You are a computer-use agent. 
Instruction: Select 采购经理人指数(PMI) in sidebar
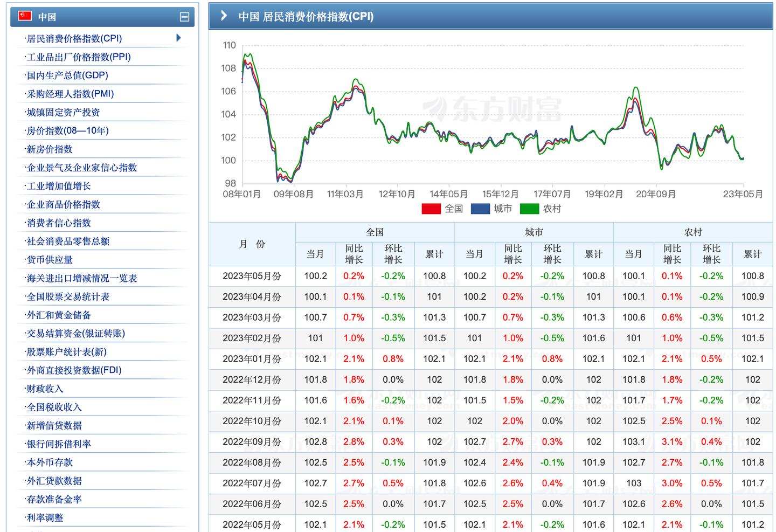click(x=70, y=94)
